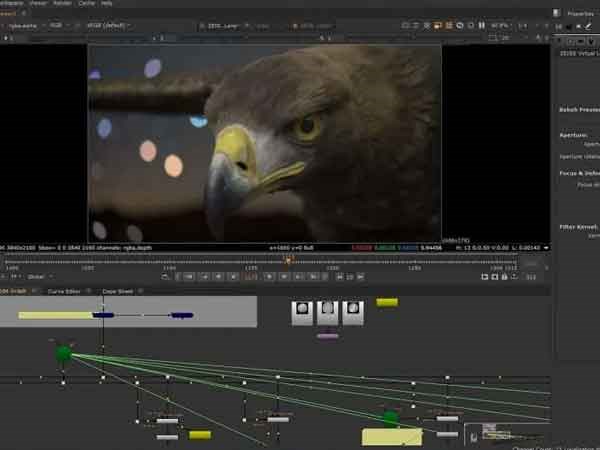Click the node graph minimap in corner
The image size is (600, 450).
click(502, 430)
